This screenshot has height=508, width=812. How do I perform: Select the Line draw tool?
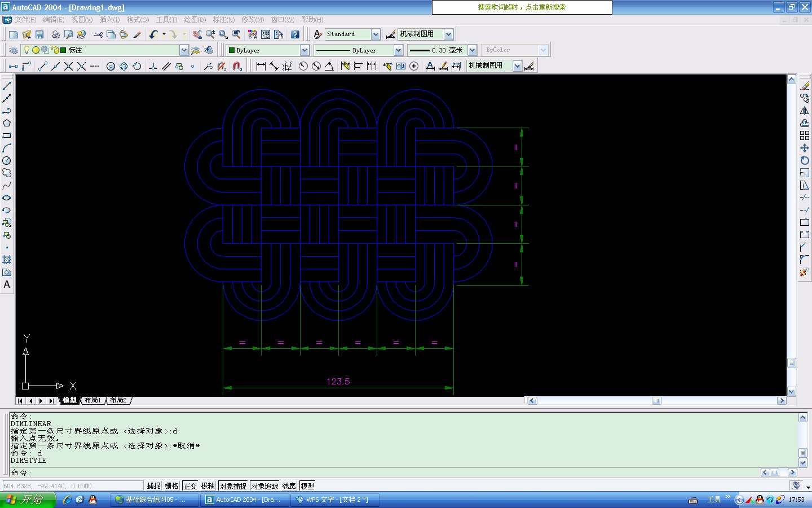click(7, 86)
